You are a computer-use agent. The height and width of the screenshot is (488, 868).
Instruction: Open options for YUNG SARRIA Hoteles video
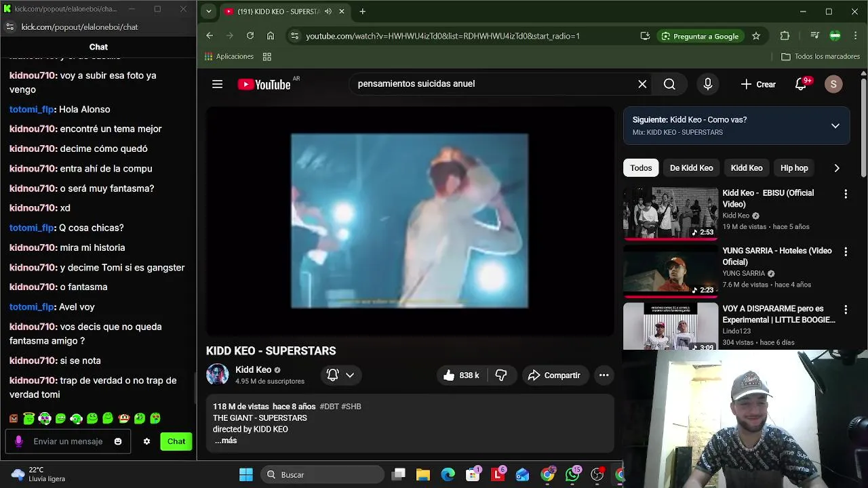click(x=846, y=251)
